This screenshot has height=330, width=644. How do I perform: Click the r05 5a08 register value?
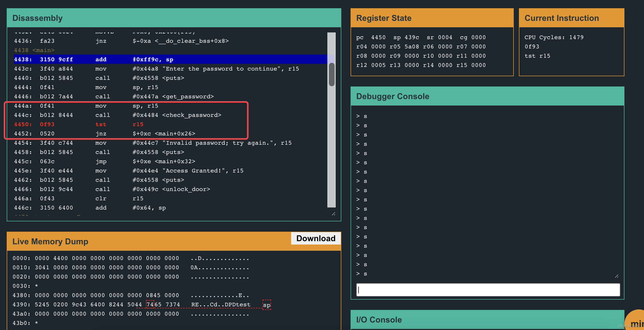404,47
